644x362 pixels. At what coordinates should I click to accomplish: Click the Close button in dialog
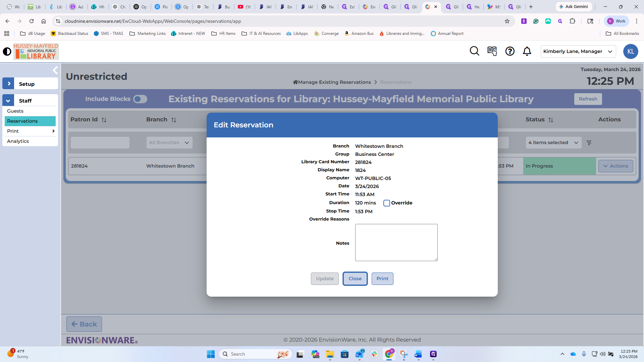click(x=355, y=279)
